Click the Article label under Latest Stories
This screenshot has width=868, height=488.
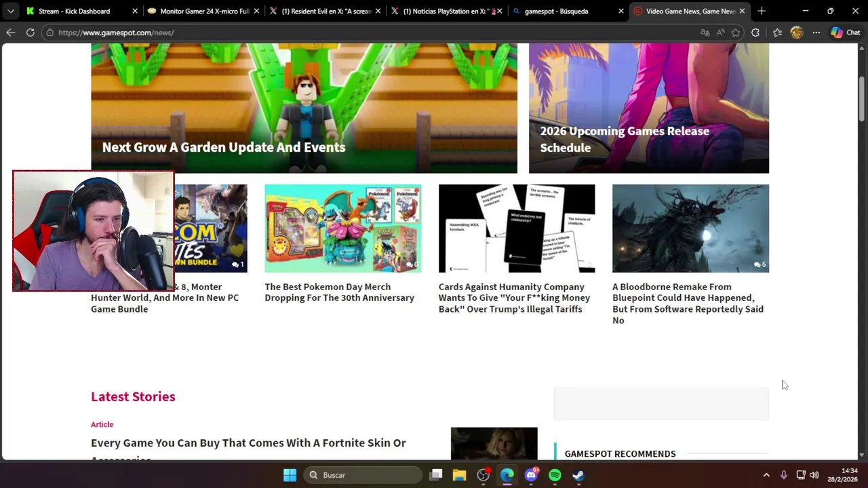tap(102, 424)
